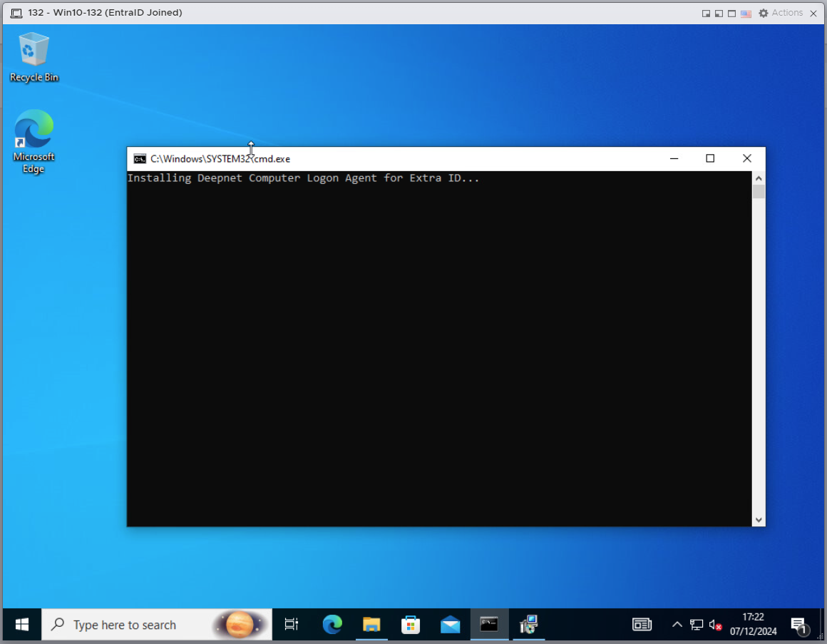Click the Windows Start button
Image resolution: width=827 pixels, height=644 pixels.
click(x=22, y=625)
